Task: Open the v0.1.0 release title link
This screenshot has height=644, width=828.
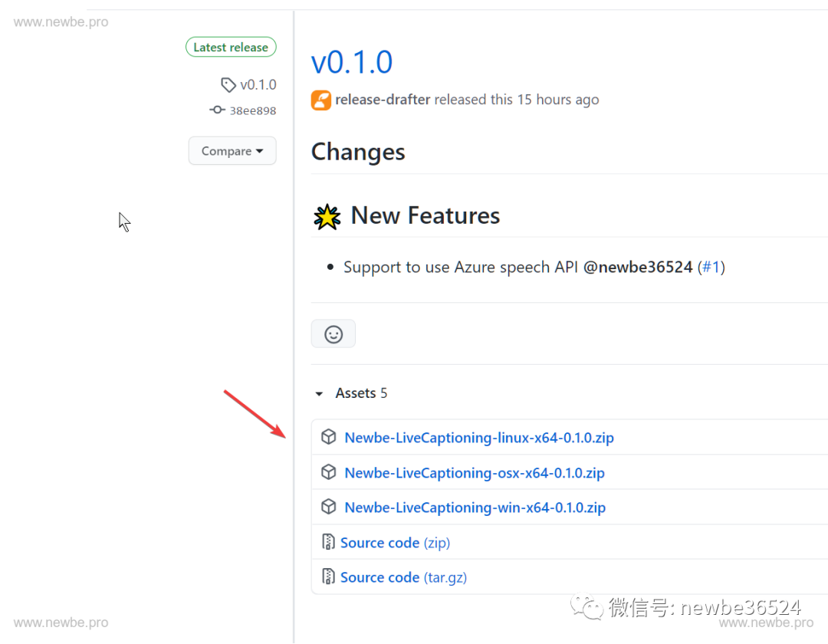Action: pyautogui.click(x=352, y=62)
